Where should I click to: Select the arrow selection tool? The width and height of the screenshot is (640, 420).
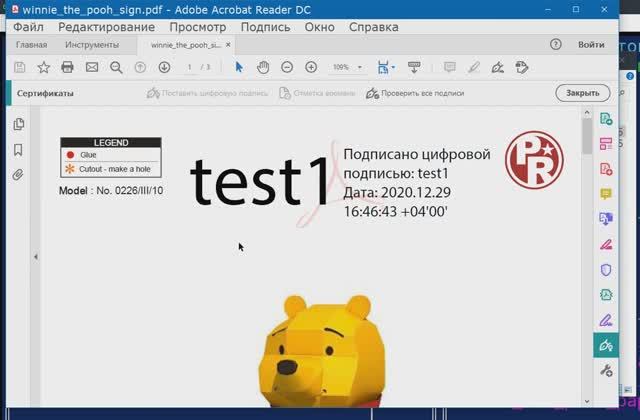pos(239,67)
